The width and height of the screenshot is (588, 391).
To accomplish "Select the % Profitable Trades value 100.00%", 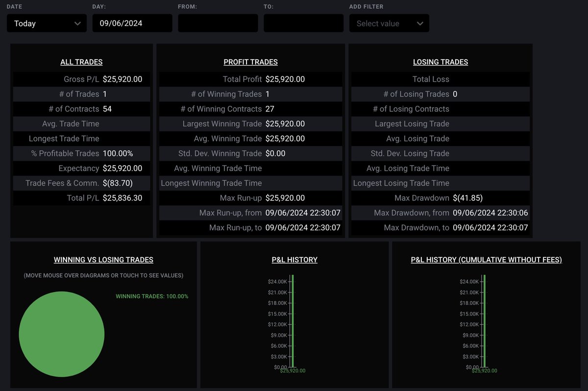I will point(118,153).
